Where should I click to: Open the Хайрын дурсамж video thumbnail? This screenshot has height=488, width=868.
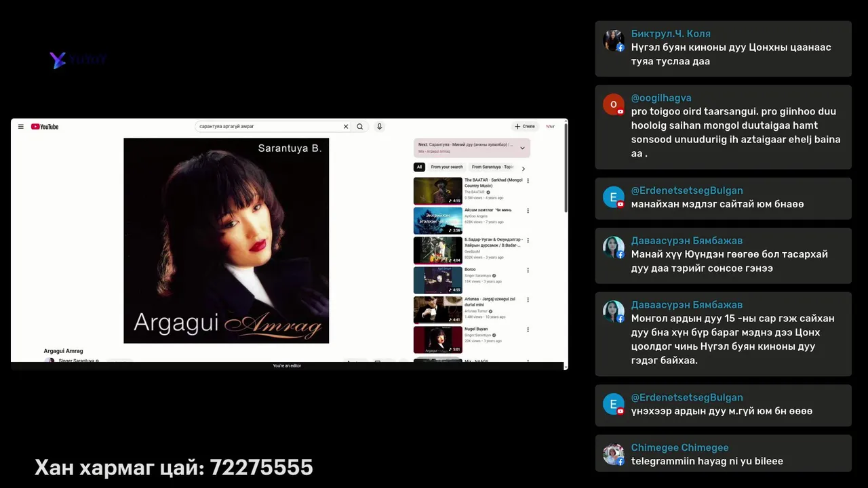[x=438, y=251]
